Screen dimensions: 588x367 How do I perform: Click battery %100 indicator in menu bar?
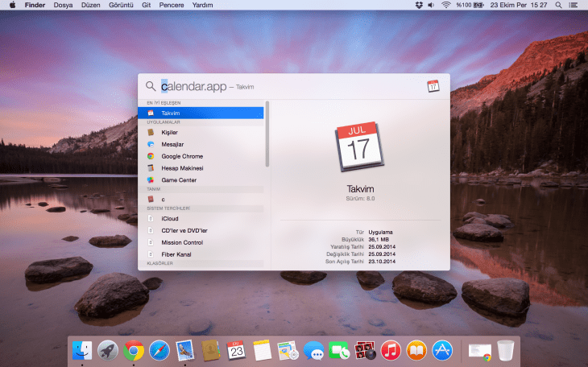[x=470, y=5]
